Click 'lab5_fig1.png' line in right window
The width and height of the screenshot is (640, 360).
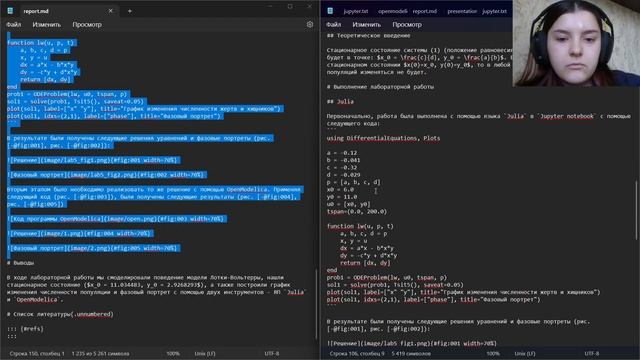[x=411, y=344]
